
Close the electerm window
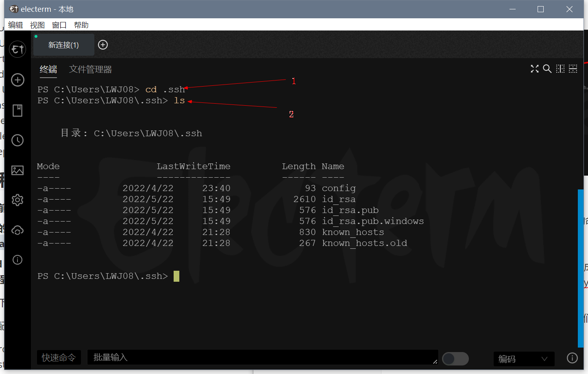(x=569, y=9)
